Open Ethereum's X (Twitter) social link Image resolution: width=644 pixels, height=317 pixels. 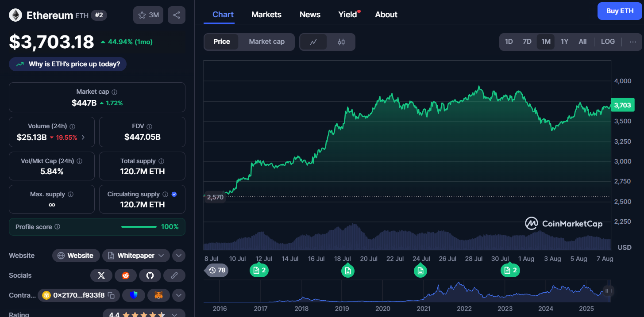click(x=101, y=275)
